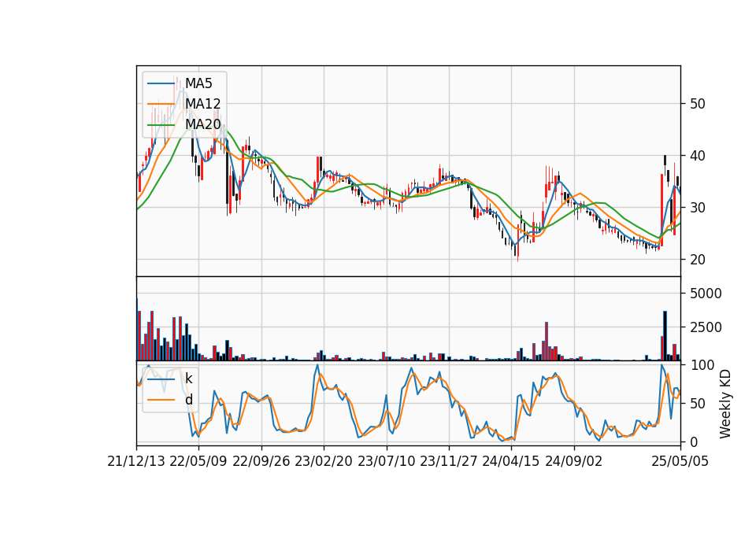Click the volume axis value 5000

(706, 294)
